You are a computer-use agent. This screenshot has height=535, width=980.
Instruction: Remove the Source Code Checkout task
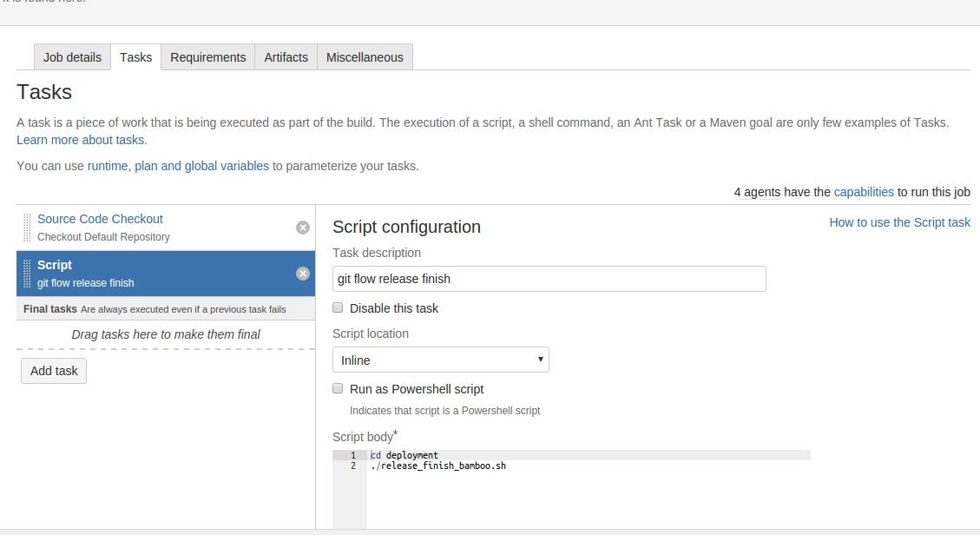tap(302, 228)
